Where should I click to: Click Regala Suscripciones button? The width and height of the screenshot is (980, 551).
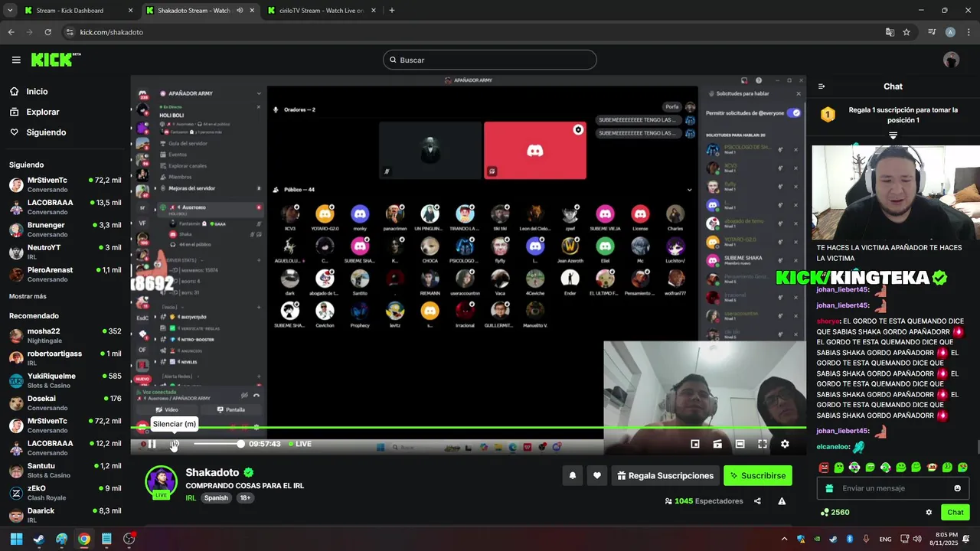click(665, 475)
